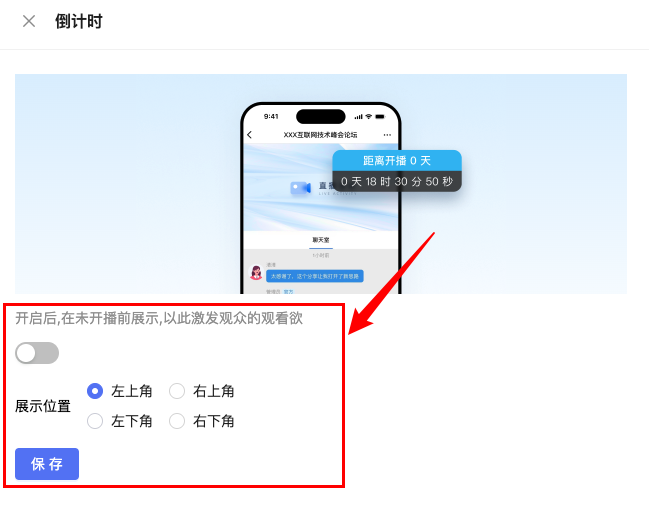649x514 pixels.
Task: Toggle the countdown enable switch
Action: tap(37, 353)
